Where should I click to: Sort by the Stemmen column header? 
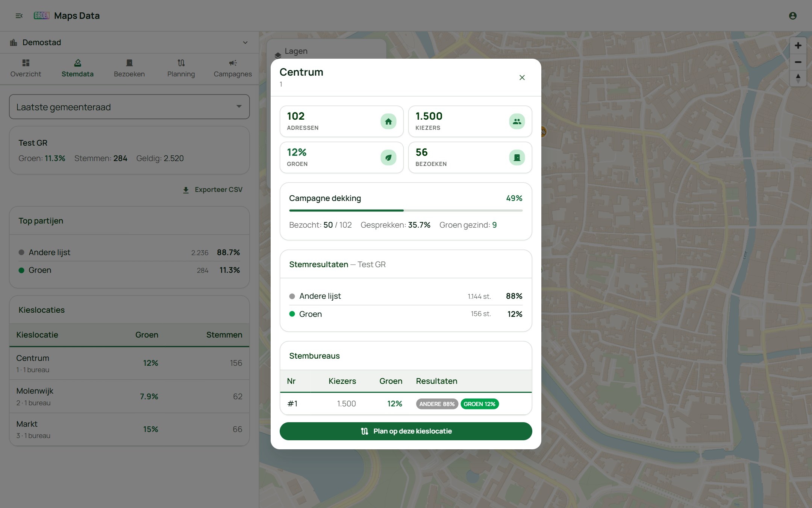pos(224,335)
